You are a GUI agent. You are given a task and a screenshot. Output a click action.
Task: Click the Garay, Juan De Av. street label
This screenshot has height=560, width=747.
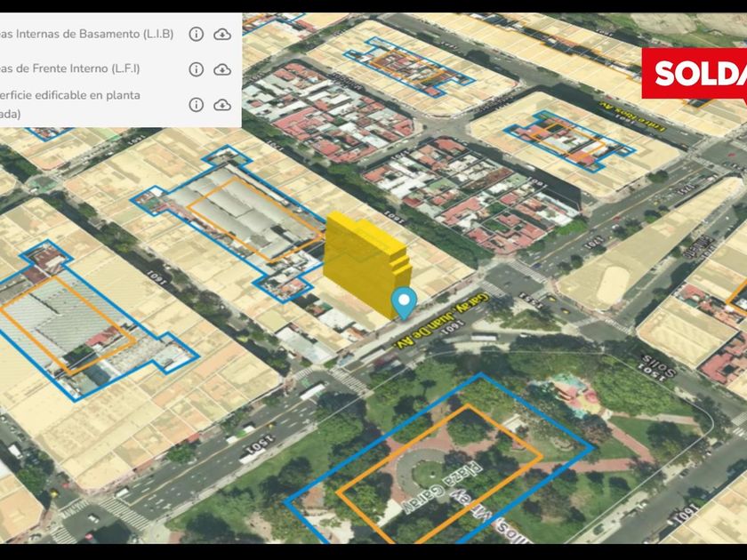[441, 321]
